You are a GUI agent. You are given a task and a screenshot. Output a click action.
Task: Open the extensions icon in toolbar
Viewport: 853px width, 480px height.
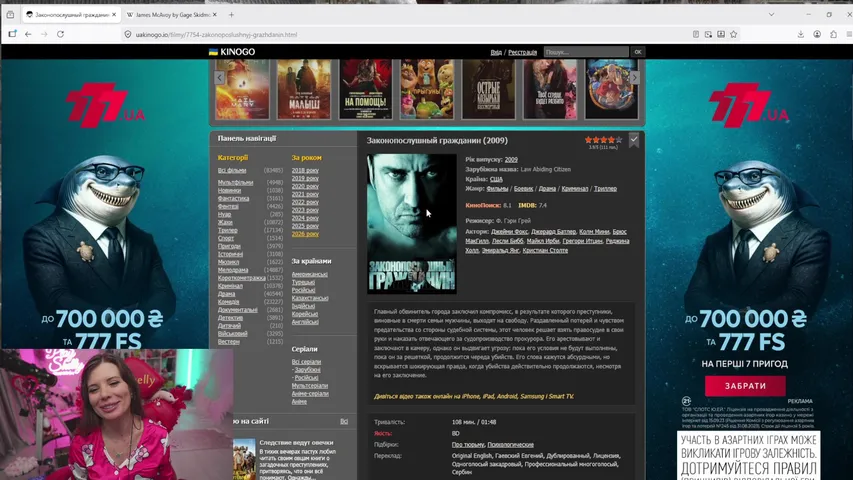(x=833, y=34)
